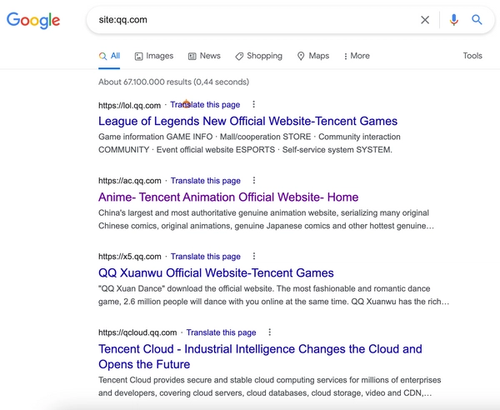Open QQ Xuanwu Official Website-Tencent Games link

coord(216,273)
